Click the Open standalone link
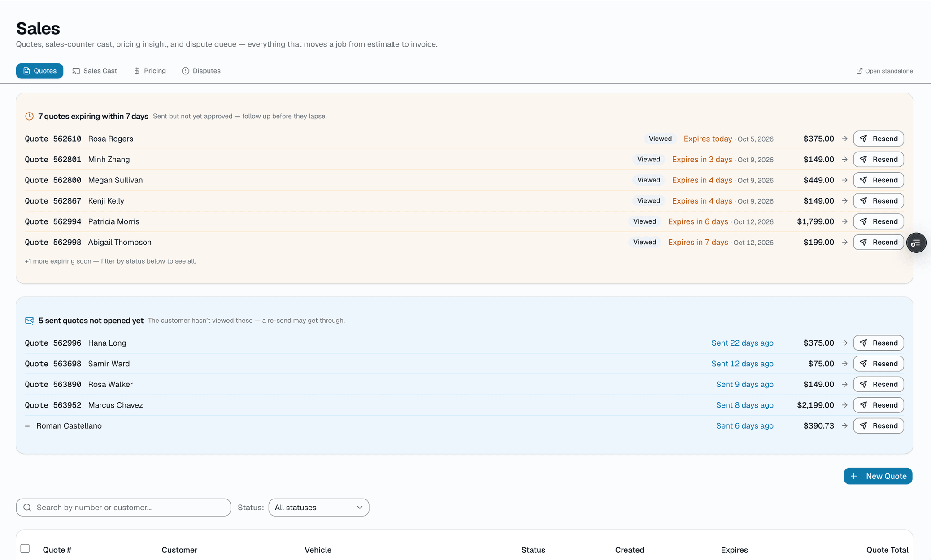Image resolution: width=931 pixels, height=560 pixels. [884, 71]
